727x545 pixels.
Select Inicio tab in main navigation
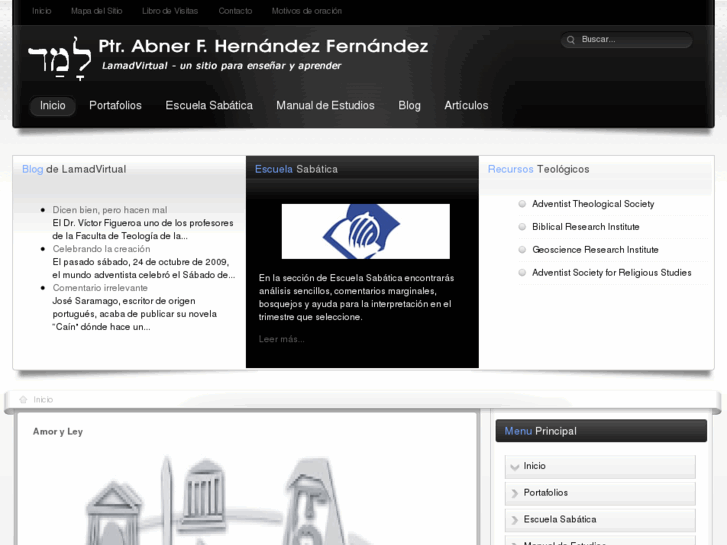click(52, 106)
